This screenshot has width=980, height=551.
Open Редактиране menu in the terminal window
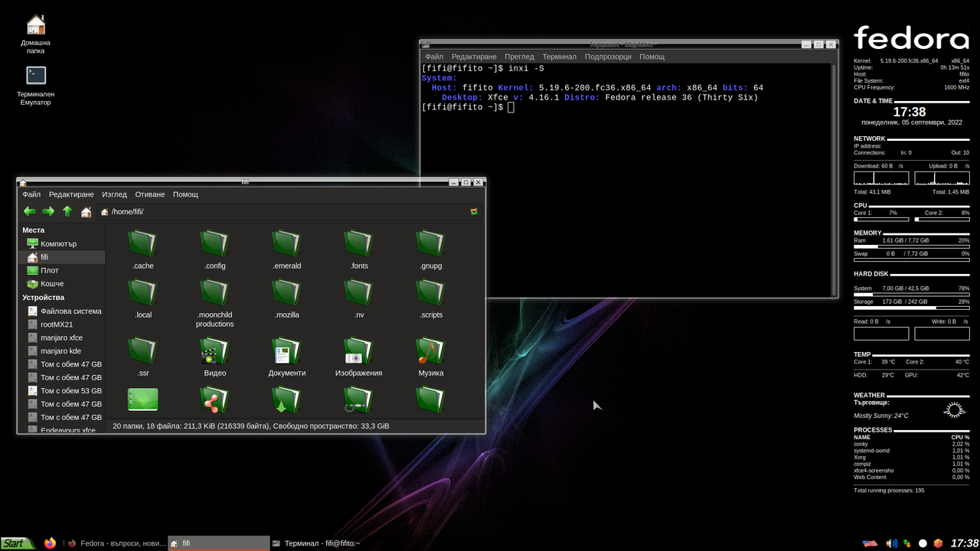[474, 57]
